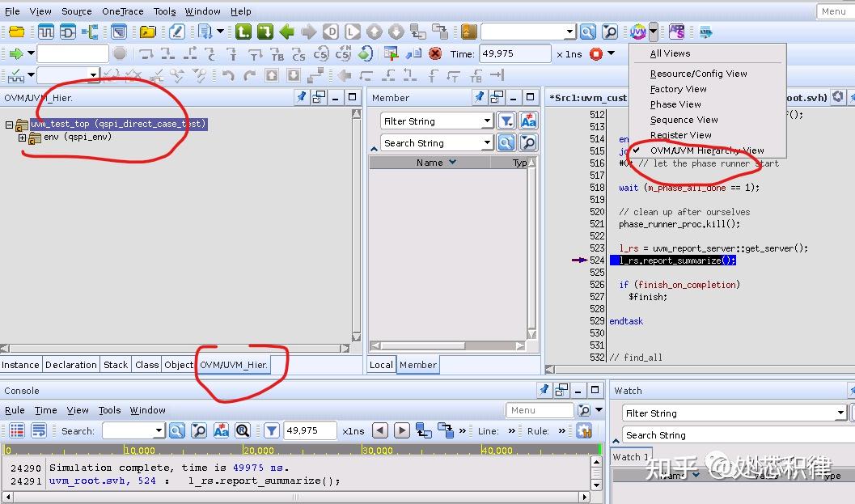Collapse the uvm_test_top tree node

click(x=9, y=125)
